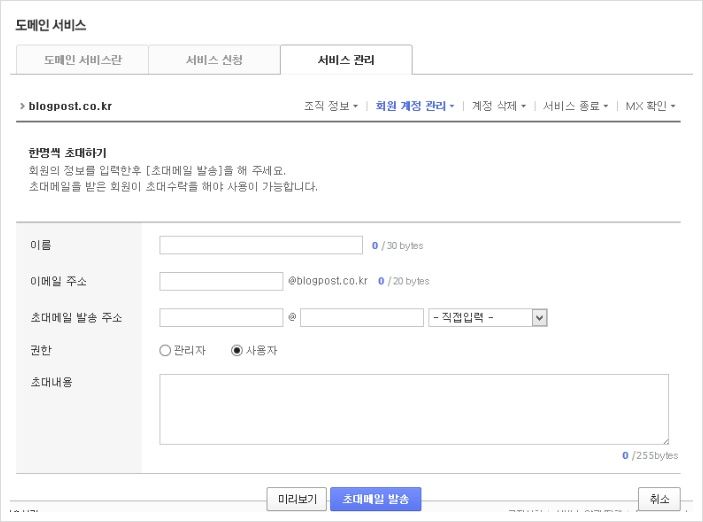Image resolution: width=703 pixels, height=522 pixels.
Task: Select the 관리자 radio button
Action: point(165,350)
